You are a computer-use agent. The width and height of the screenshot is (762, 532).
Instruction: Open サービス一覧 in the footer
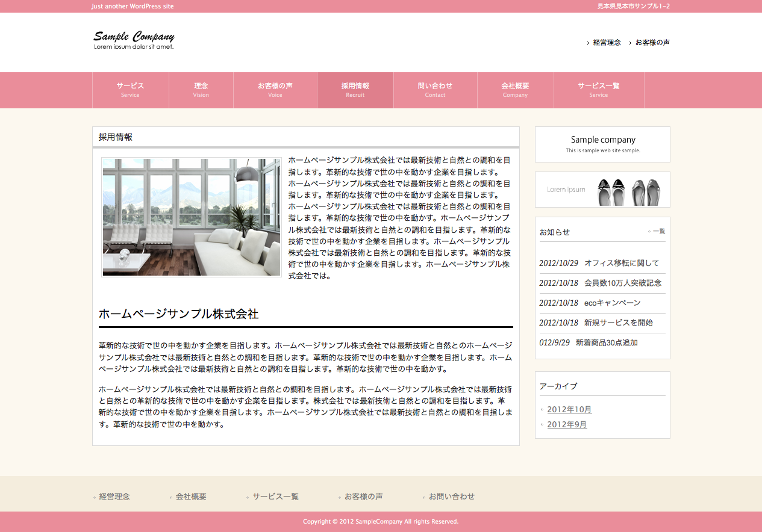click(275, 497)
